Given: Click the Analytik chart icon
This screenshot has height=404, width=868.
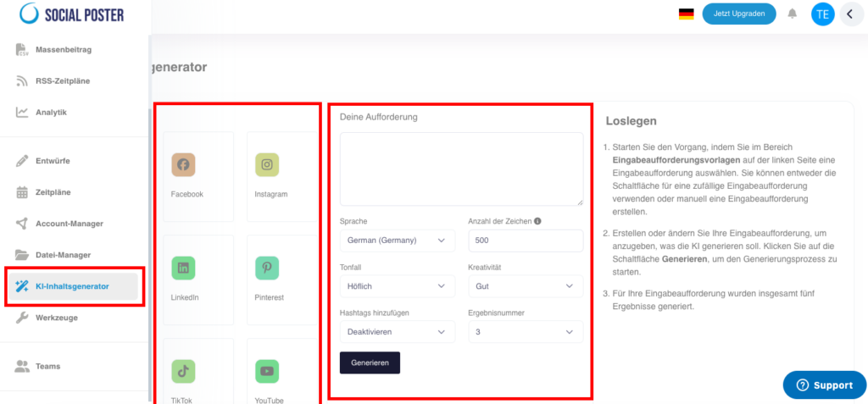Looking at the screenshot, I should [21, 113].
